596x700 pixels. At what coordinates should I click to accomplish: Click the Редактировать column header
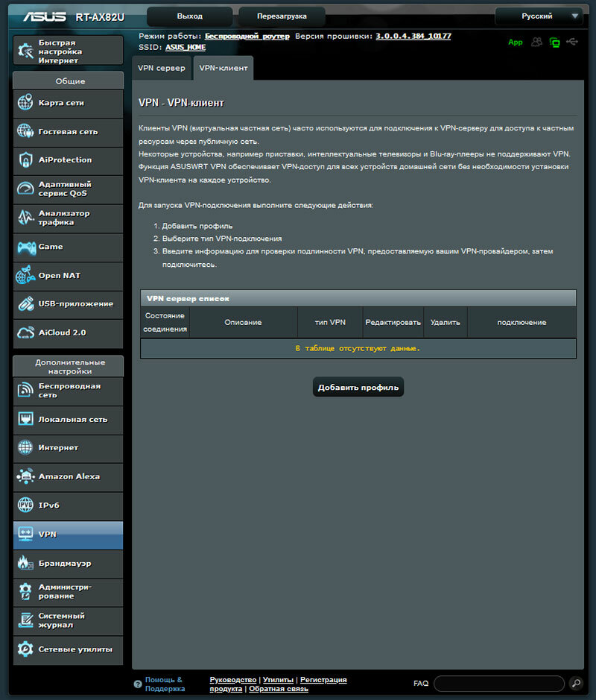click(393, 322)
